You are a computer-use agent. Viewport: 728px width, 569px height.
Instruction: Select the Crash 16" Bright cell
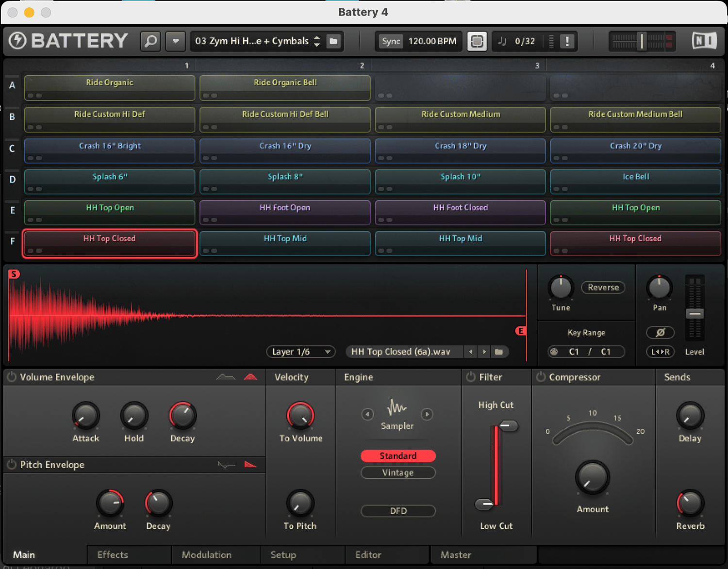coord(110,151)
